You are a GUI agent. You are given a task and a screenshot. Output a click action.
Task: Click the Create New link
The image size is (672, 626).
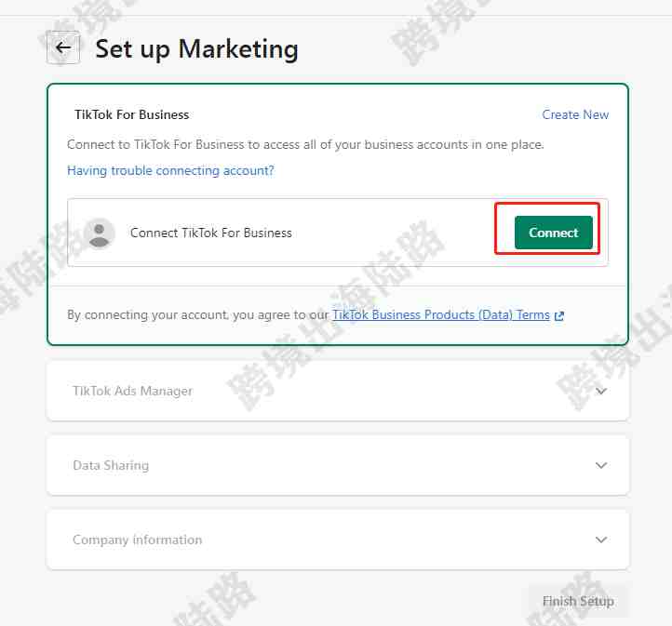[x=575, y=114]
